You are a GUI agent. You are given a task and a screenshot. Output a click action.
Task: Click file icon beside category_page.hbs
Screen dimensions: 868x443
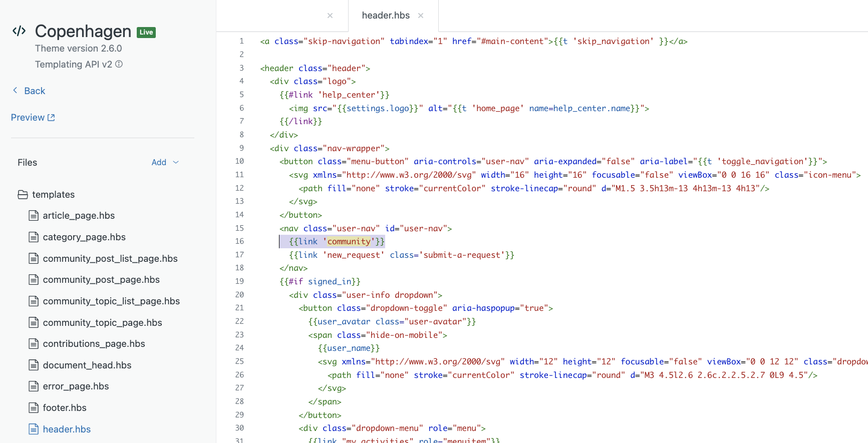34,237
